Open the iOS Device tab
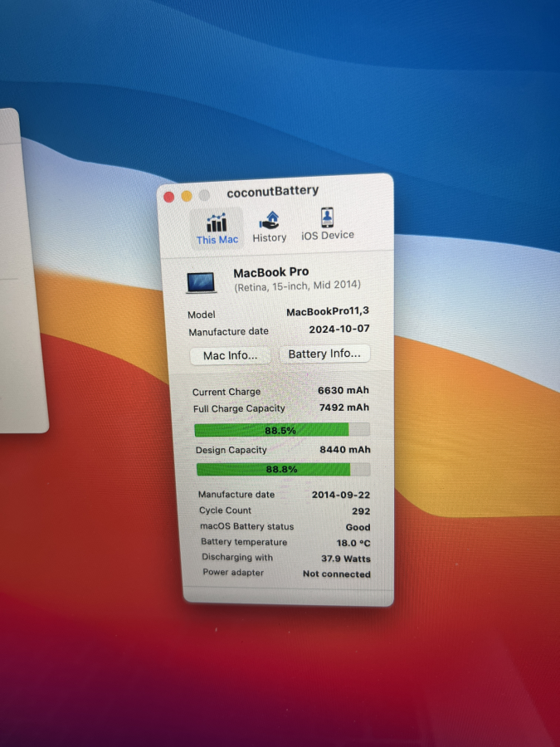The height and width of the screenshot is (747, 560). tap(328, 224)
